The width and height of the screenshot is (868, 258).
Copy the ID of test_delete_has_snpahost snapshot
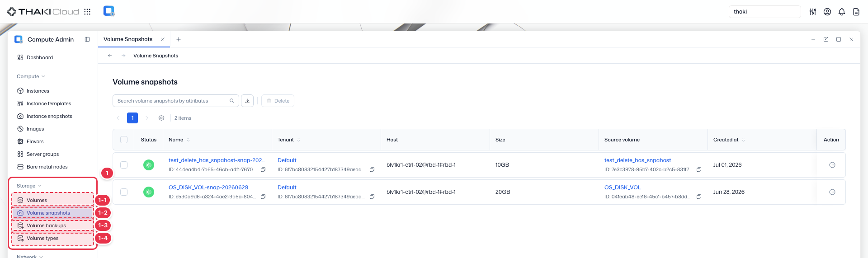click(x=263, y=169)
